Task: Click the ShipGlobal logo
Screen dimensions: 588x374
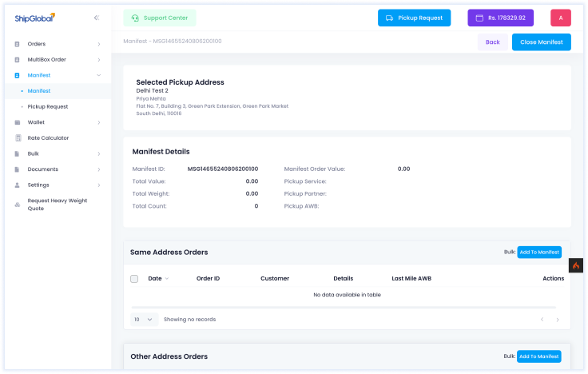Action: (x=34, y=17)
